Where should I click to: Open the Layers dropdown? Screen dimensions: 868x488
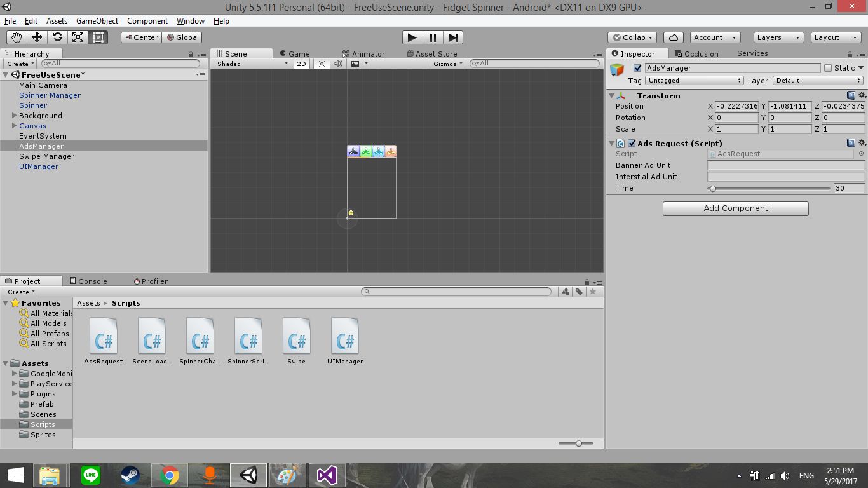point(778,37)
